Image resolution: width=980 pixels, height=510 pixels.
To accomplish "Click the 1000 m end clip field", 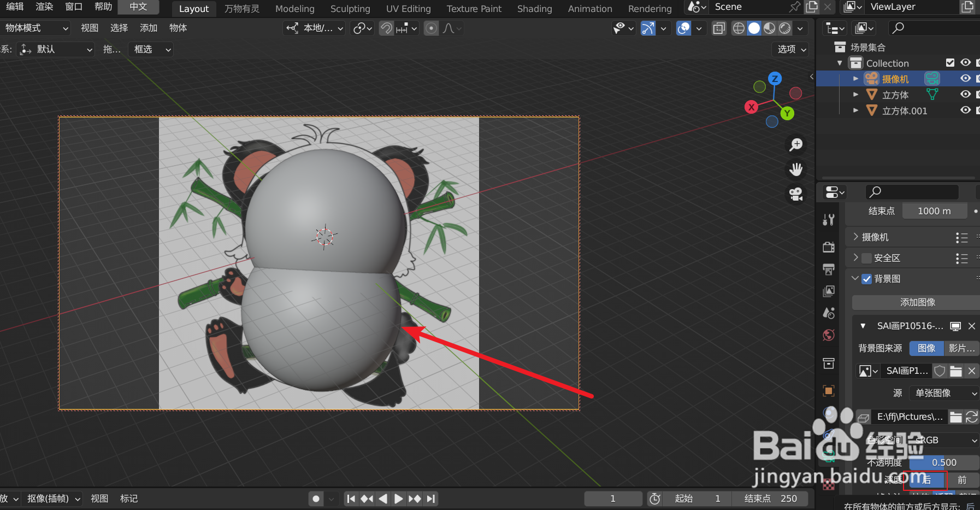I will click(x=934, y=211).
